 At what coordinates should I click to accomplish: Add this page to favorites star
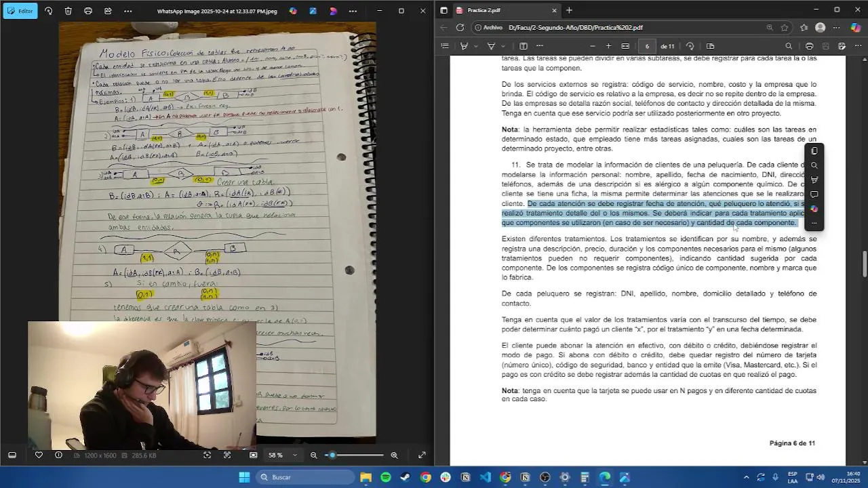click(785, 28)
